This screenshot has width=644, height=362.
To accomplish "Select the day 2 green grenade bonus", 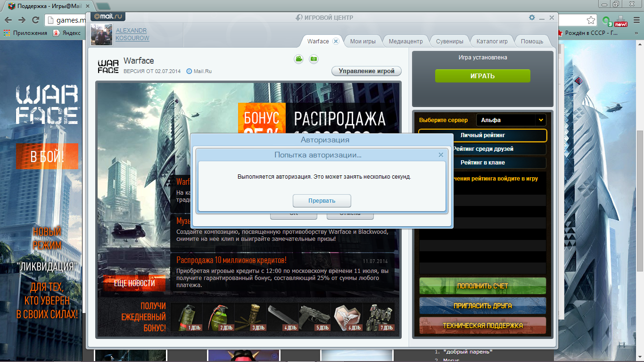I will pos(218,316).
